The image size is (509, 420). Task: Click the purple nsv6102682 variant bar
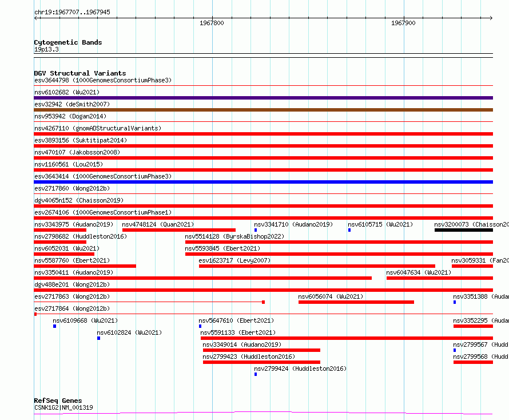pos(263,98)
